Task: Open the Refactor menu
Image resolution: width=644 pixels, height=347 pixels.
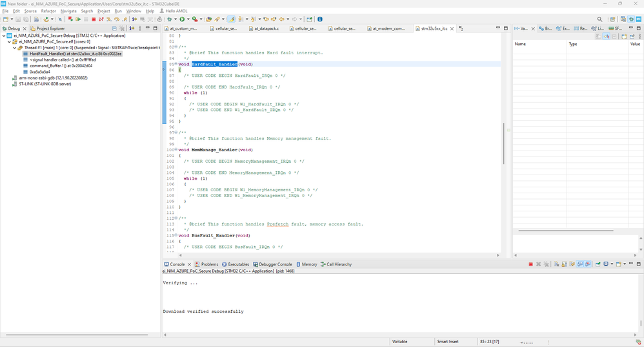Action: pos(48,11)
